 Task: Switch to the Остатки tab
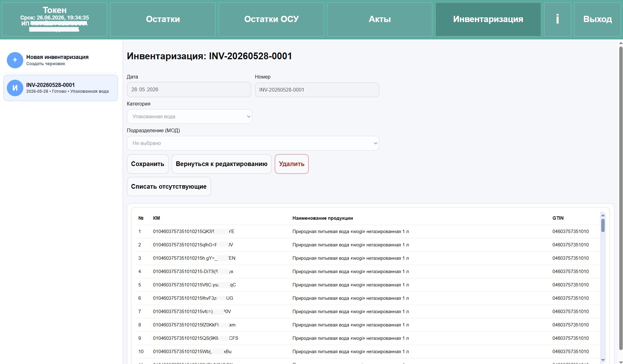163,19
